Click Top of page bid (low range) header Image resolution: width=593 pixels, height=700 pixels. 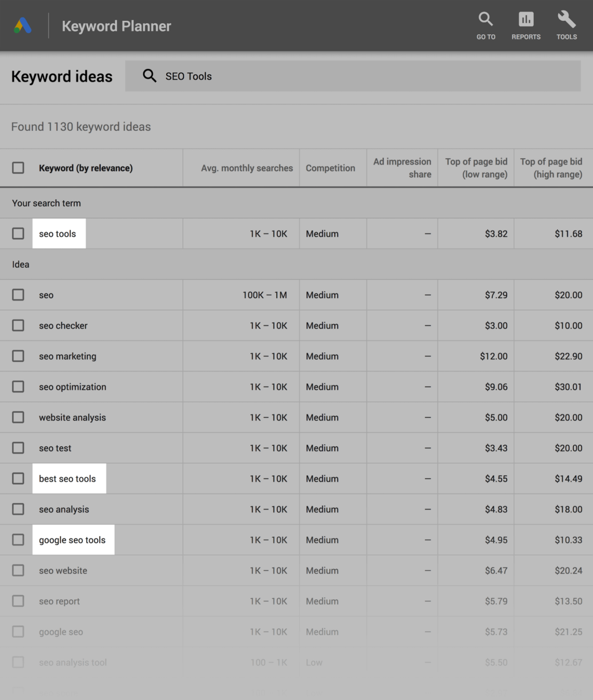476,168
